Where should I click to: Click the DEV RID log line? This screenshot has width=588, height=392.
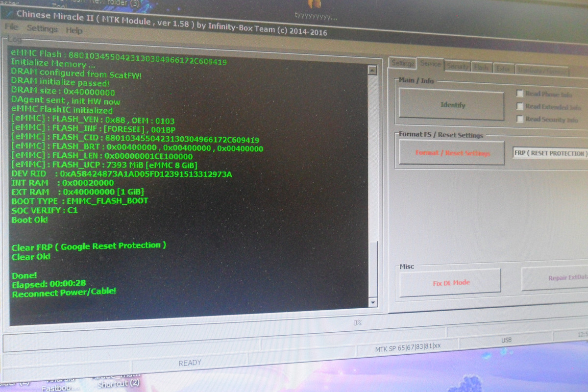coord(121,174)
